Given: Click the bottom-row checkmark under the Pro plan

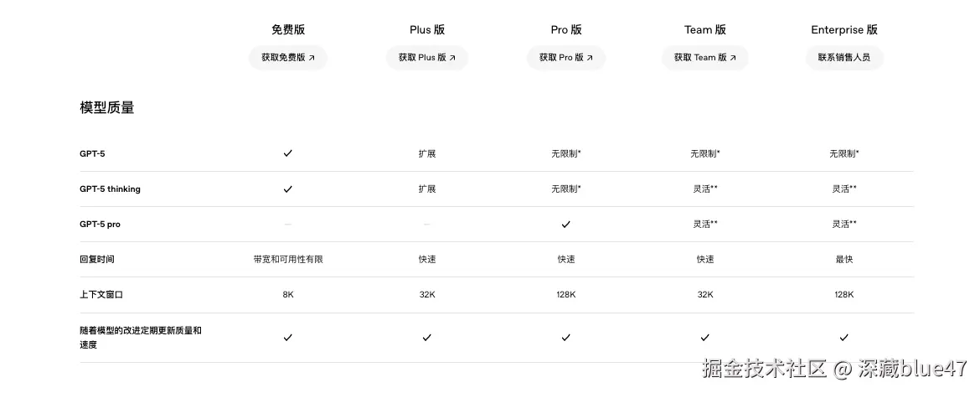Looking at the screenshot, I should coord(565,338).
